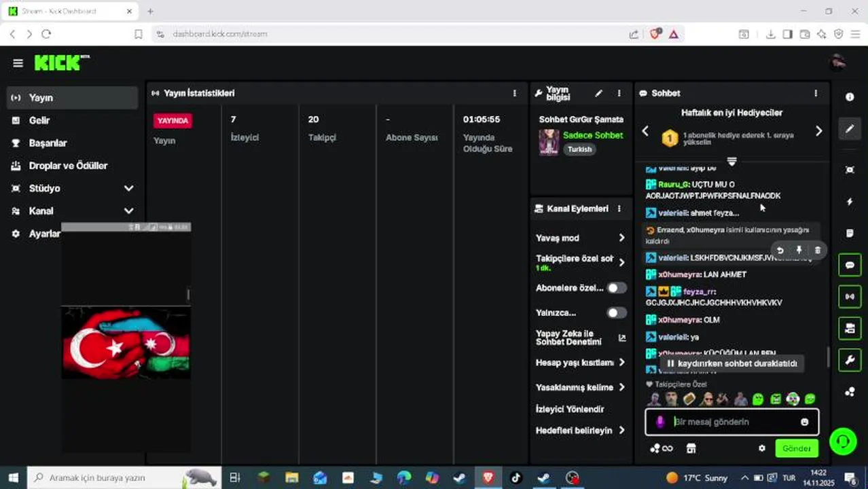Viewport: 868px width, 489px height.
Task: Open Hesap yaşı kısıtlaması options
Action: point(581,363)
